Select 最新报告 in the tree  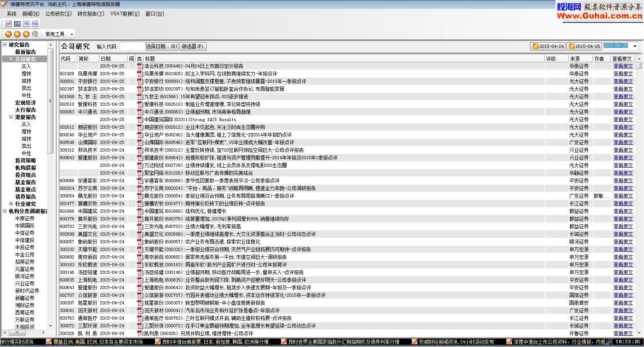point(25,52)
